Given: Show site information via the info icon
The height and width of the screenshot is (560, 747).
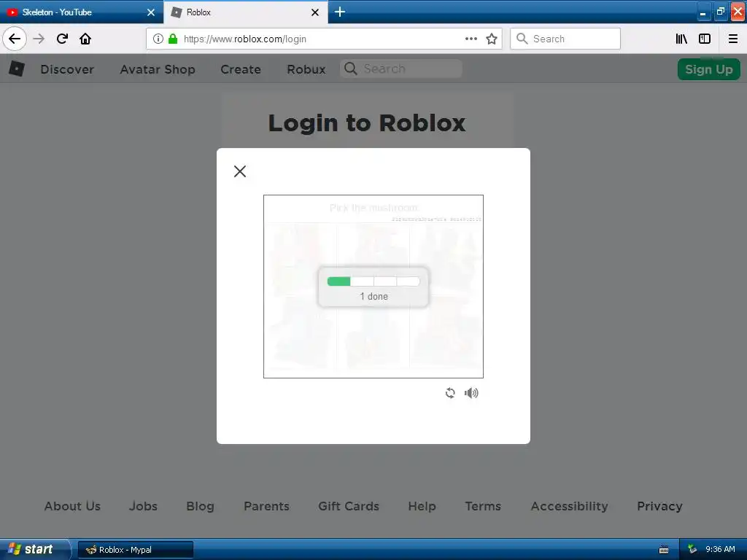Looking at the screenshot, I should (x=158, y=39).
